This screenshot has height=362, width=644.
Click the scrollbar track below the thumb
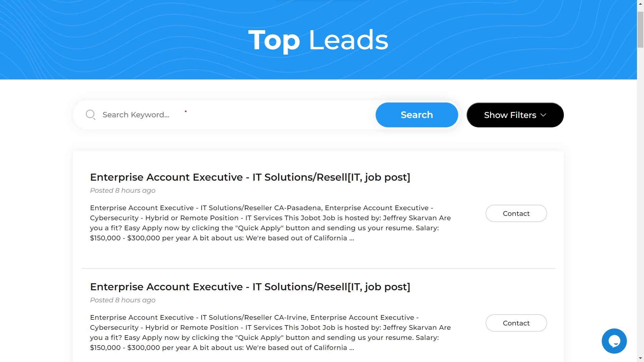click(x=640, y=201)
